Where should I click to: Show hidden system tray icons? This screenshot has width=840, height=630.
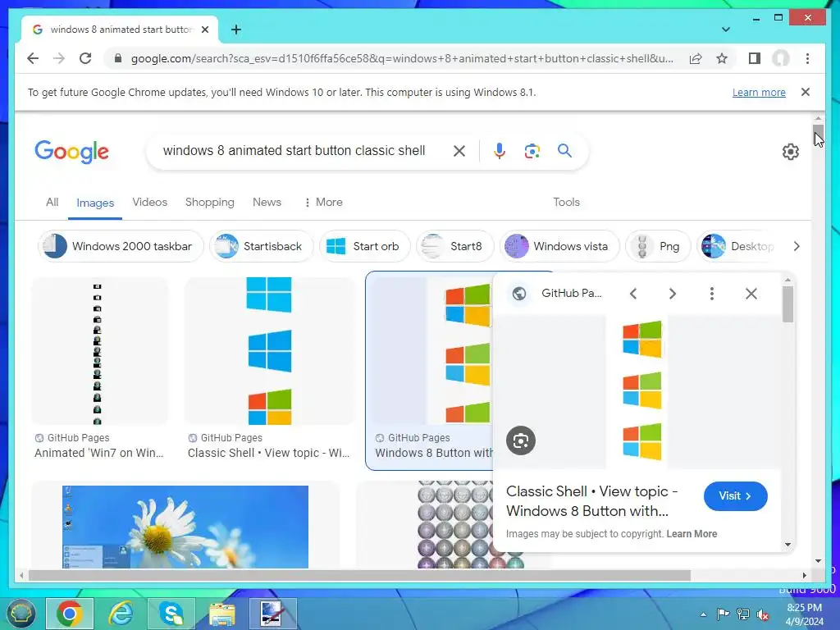pyautogui.click(x=703, y=614)
